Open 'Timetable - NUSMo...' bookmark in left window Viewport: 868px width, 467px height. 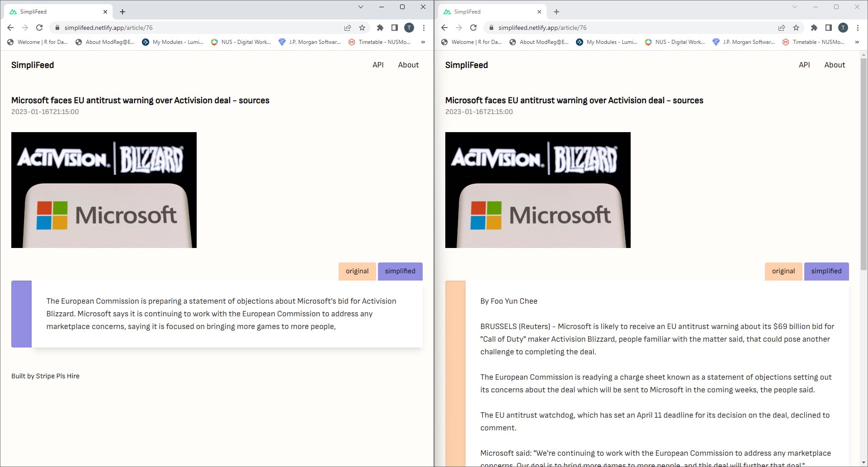[380, 42]
